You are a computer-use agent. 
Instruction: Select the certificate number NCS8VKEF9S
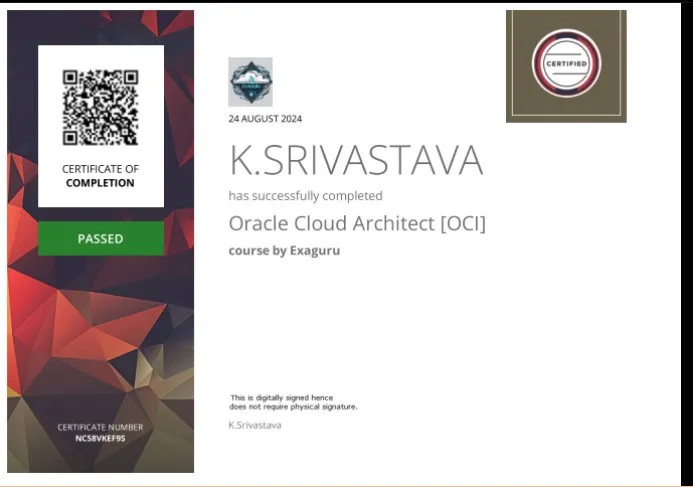pos(100,437)
